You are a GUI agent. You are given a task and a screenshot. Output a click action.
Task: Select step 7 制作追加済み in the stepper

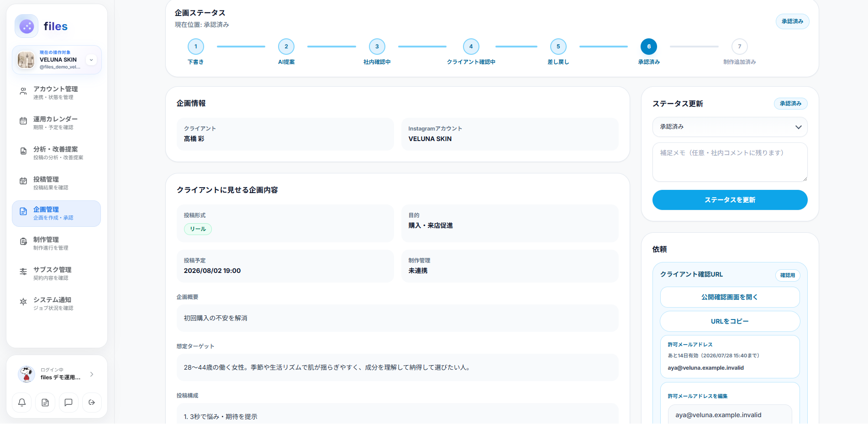[x=740, y=47]
